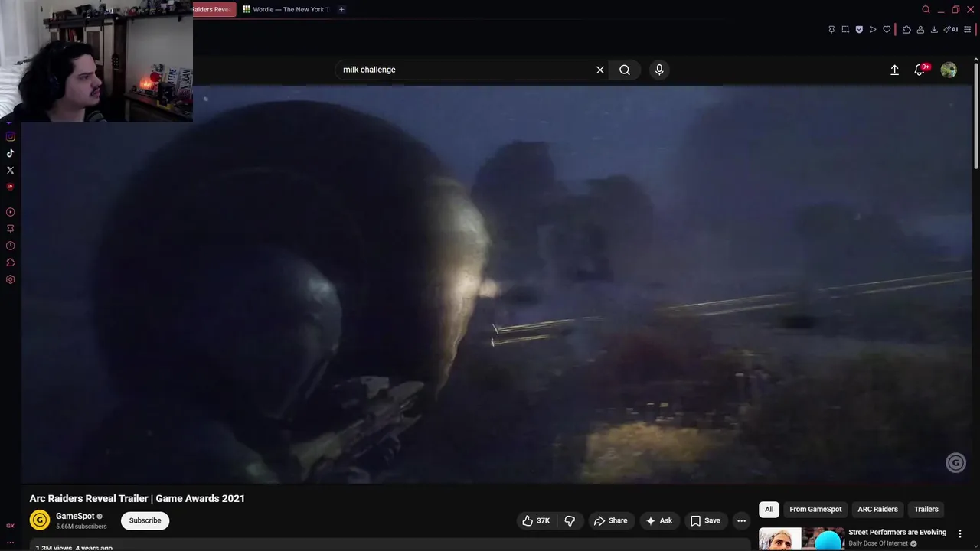The height and width of the screenshot is (551, 980).
Task: Open the Daily Dose Of Internet channel
Action: (878, 543)
